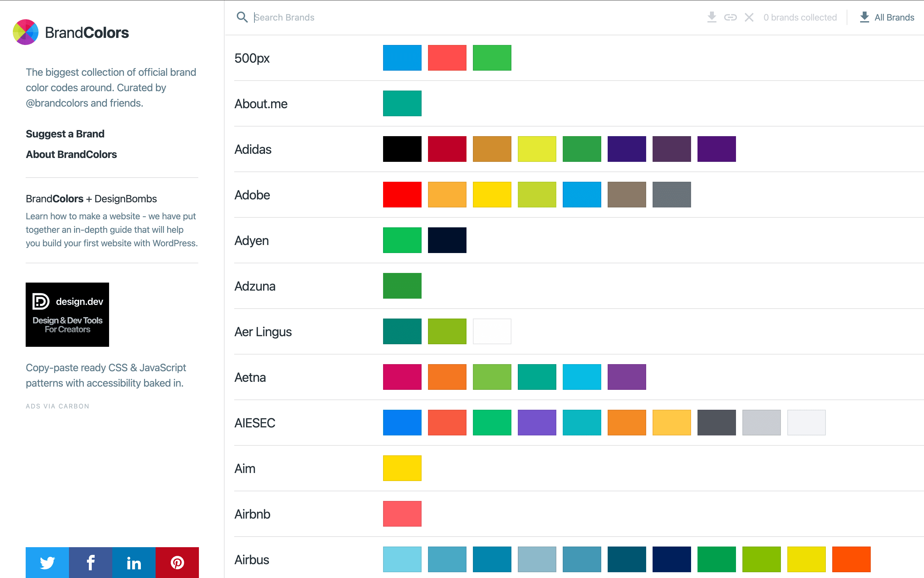Open the ADS VIA CARBON link
Screen dimensions: 924x578
[x=58, y=406]
